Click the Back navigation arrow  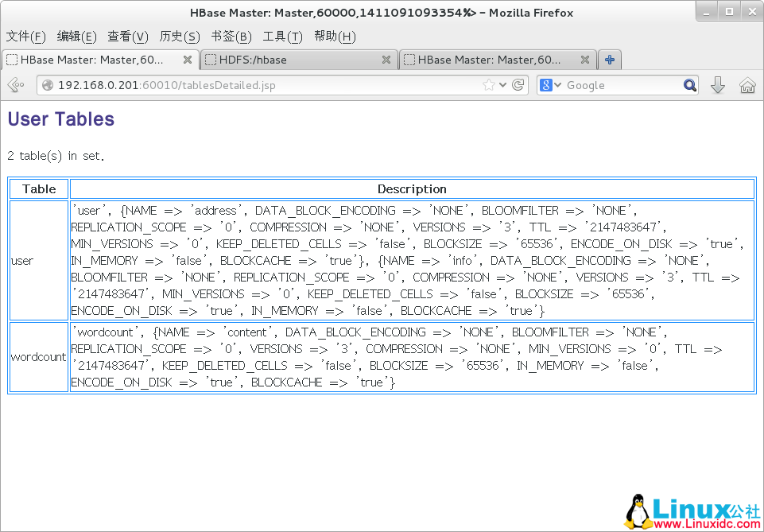(15, 85)
